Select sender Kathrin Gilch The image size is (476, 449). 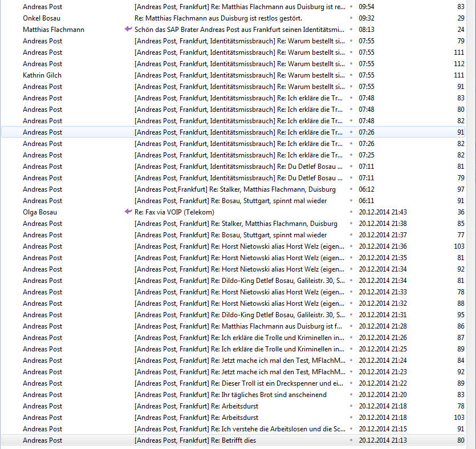[x=42, y=75]
